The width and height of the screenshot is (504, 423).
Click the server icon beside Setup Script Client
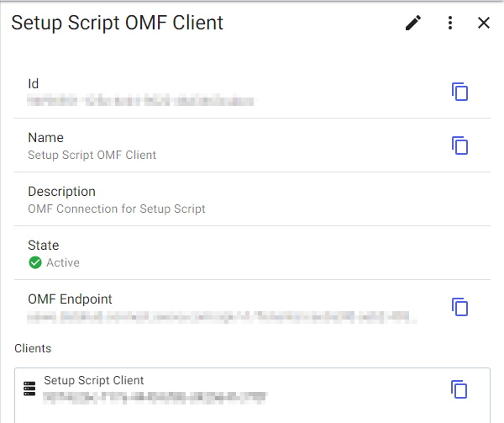click(29, 389)
